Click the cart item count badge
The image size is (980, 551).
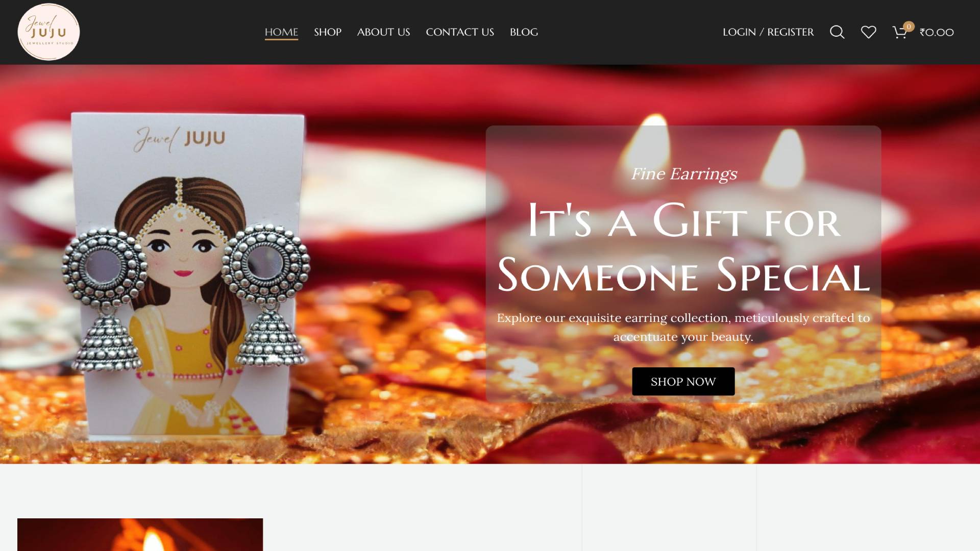909,27
